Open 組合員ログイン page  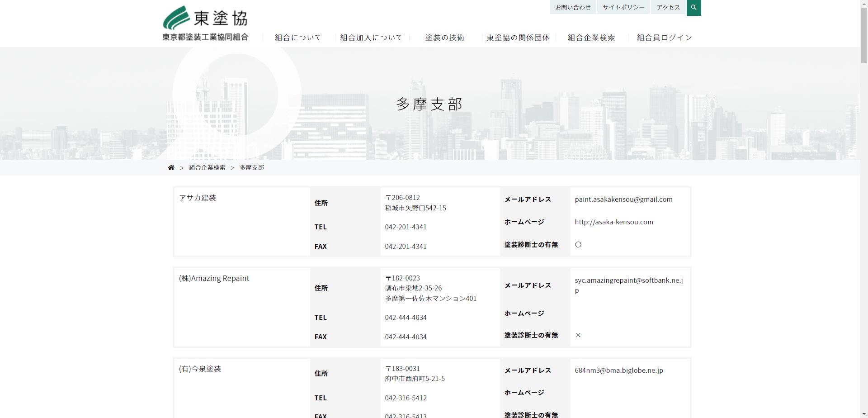(664, 38)
